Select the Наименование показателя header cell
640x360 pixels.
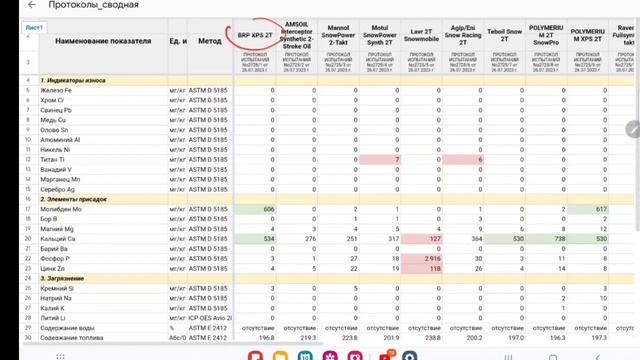[x=103, y=41]
